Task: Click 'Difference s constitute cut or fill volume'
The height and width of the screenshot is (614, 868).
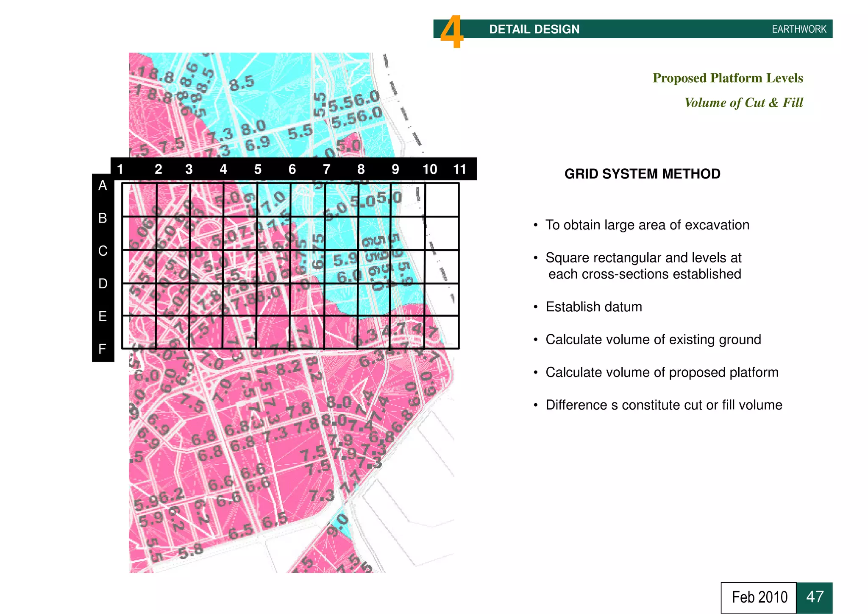Action: pyautogui.click(x=663, y=405)
